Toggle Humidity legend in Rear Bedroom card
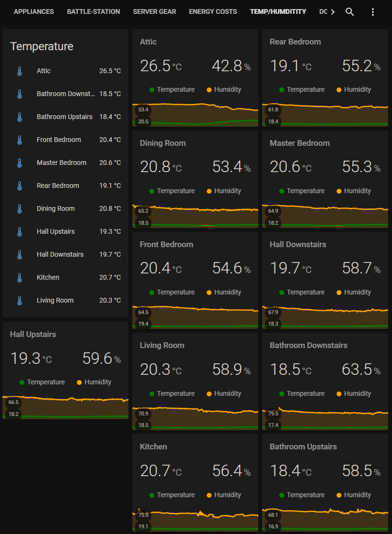The width and height of the screenshot is (392, 534). pyautogui.click(x=354, y=89)
